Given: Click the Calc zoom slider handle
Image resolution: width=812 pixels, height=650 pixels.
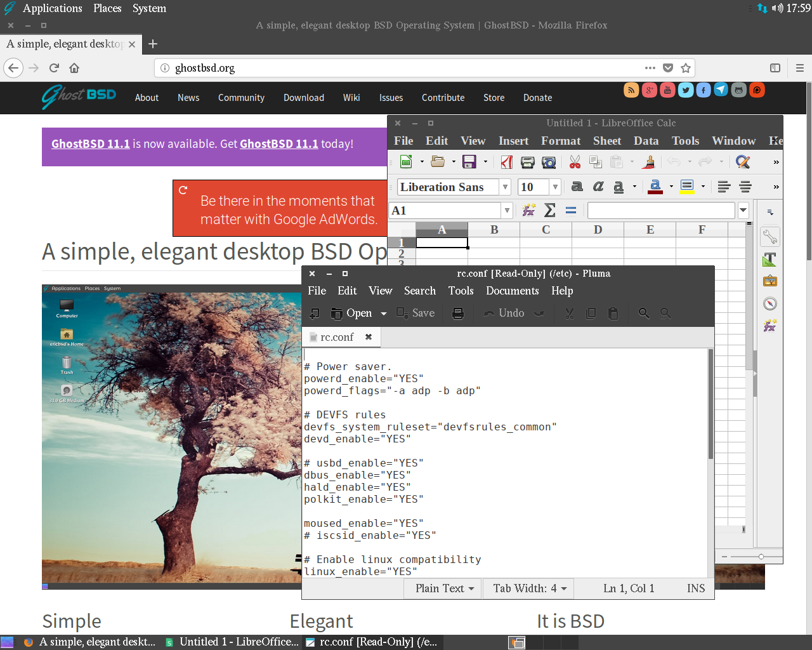Looking at the screenshot, I should (761, 557).
